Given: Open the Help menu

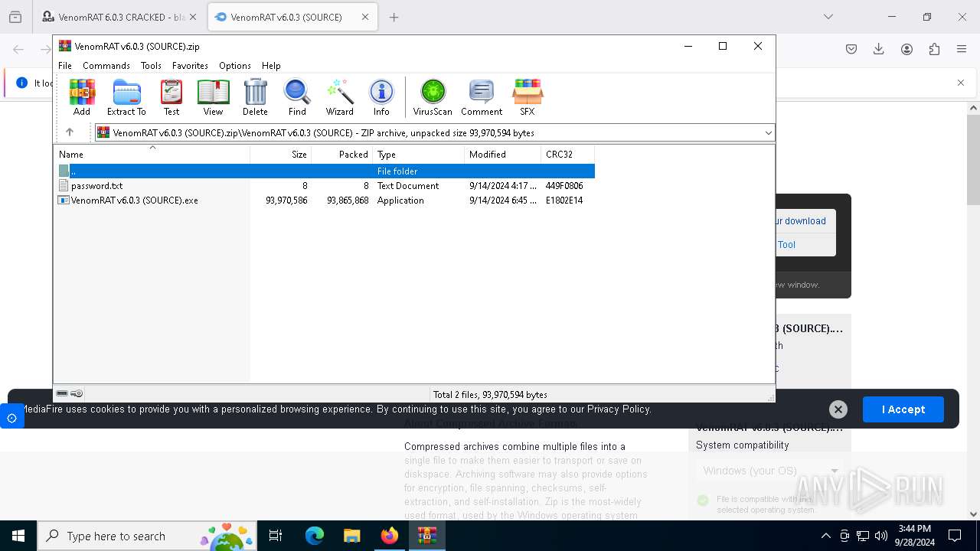Looking at the screenshot, I should pos(271,66).
